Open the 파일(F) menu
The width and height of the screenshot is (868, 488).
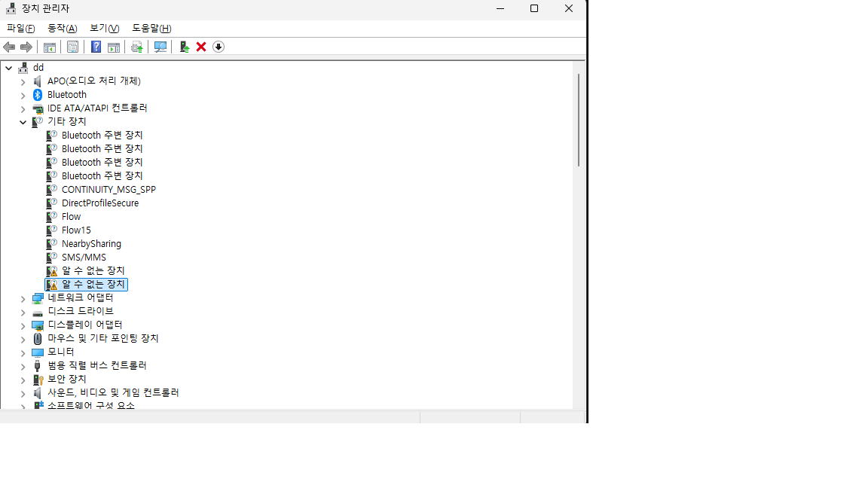(x=20, y=29)
